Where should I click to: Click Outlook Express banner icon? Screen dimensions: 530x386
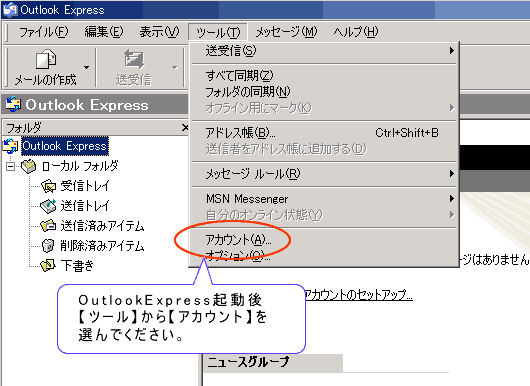pos(13,104)
